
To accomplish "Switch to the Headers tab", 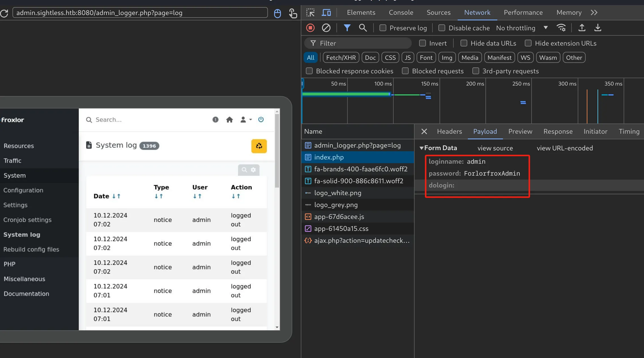I will pyautogui.click(x=449, y=131).
